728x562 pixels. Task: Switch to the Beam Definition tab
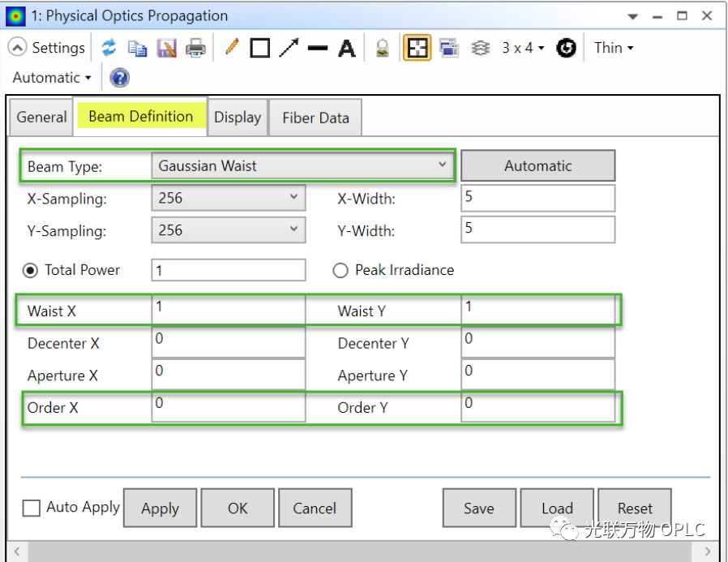(141, 116)
